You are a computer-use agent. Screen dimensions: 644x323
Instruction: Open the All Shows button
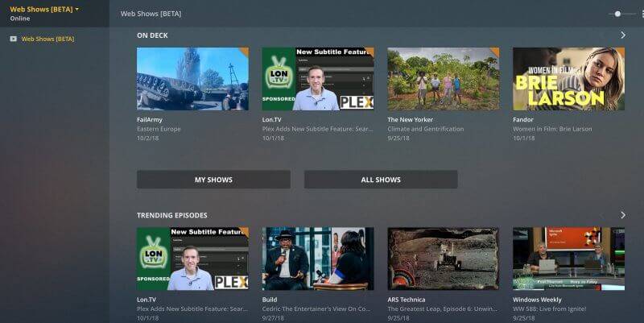pos(381,180)
